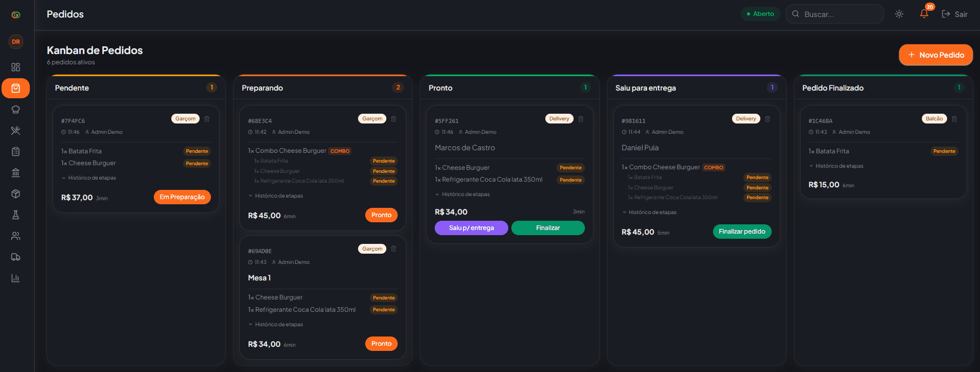This screenshot has width=980, height=372.
Task: Click Sair to log out
Action: 955,14
